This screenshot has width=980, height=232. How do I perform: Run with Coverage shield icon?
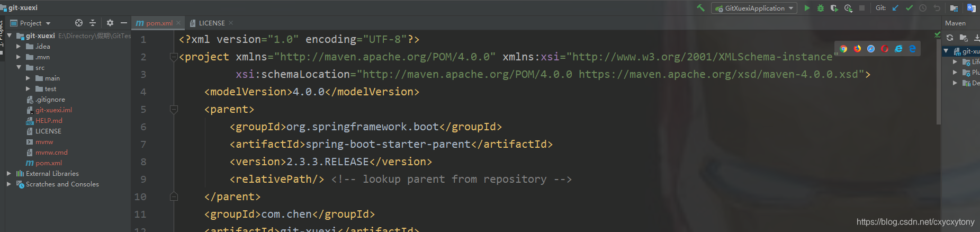coord(834,8)
